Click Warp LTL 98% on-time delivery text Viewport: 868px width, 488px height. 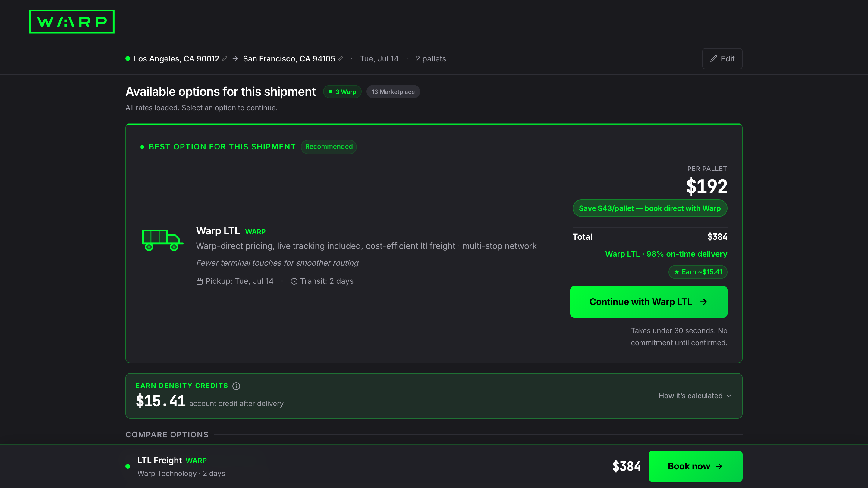coord(666,254)
